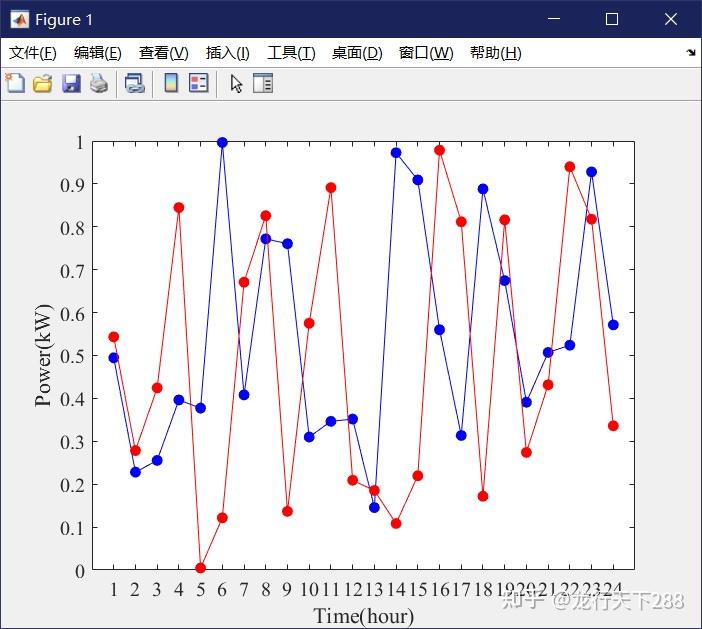Image resolution: width=702 pixels, height=629 pixels.
Task: Click the blue data point at hour 14
Action: pyautogui.click(x=396, y=153)
